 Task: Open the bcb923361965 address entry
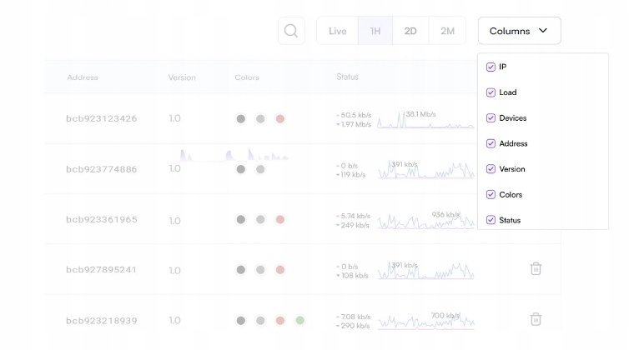pyautogui.click(x=102, y=220)
